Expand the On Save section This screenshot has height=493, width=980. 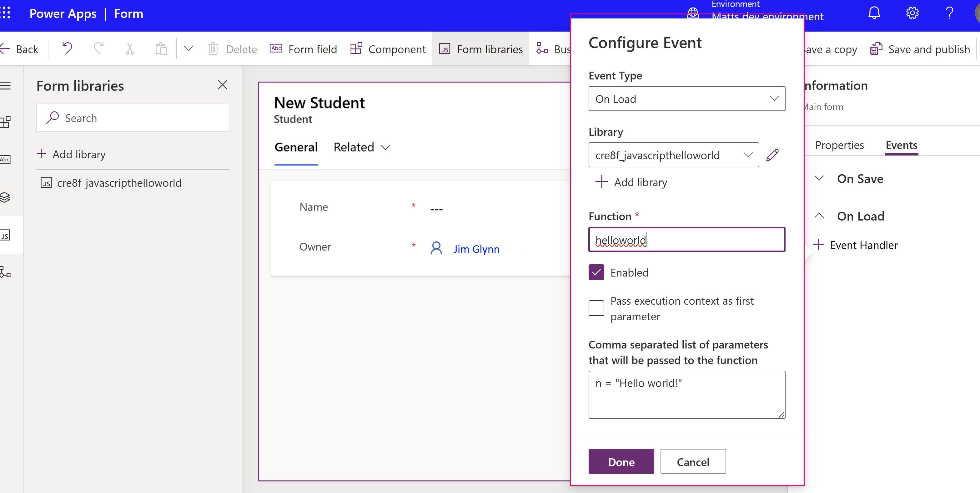coord(819,178)
